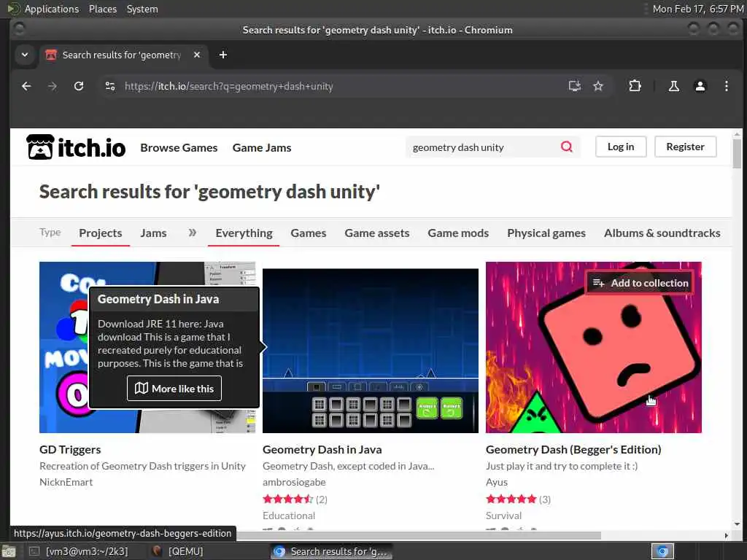This screenshot has width=747, height=560.
Task: Filter by Albums & soundtracks
Action: click(x=662, y=233)
